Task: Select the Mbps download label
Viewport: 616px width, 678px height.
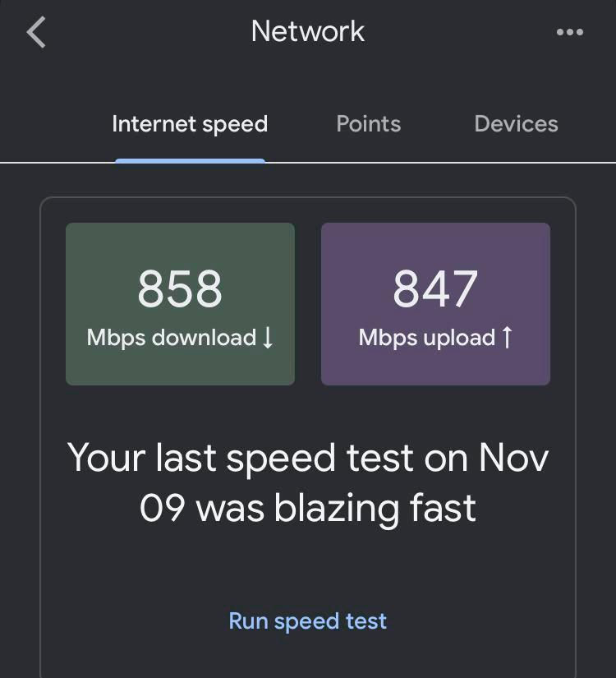Action: click(172, 338)
